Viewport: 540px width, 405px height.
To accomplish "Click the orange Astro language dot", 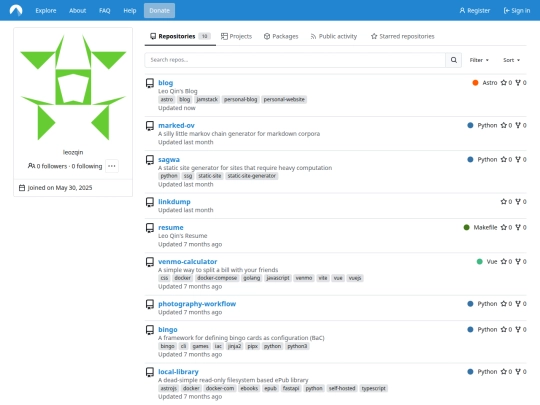I will (x=475, y=83).
